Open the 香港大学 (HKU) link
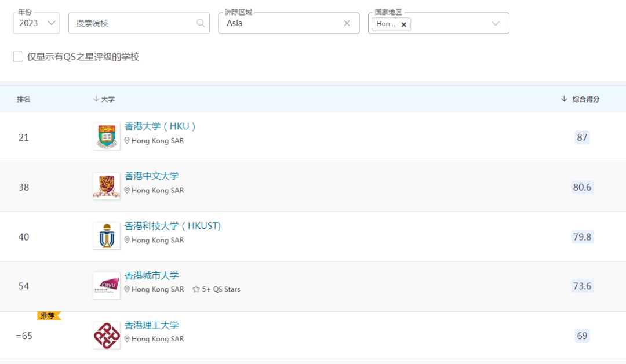This screenshot has width=626, height=364. (160, 126)
